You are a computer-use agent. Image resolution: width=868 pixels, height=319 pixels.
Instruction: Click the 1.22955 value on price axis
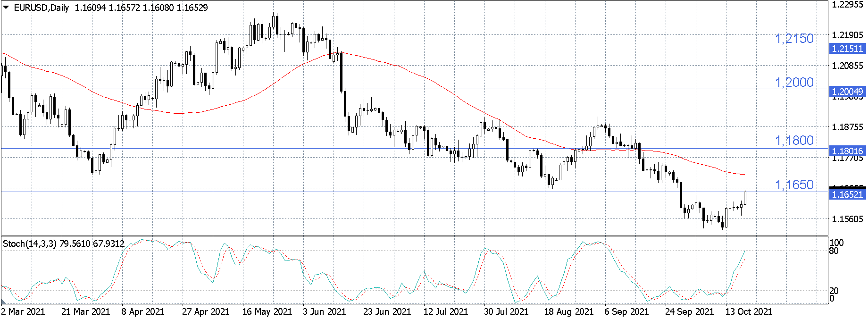(848, 5)
